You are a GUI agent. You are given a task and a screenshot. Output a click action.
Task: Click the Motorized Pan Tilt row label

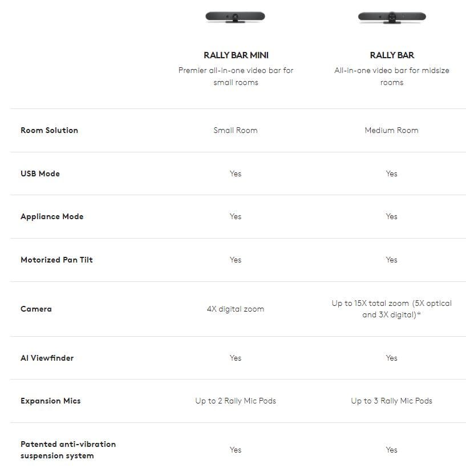pos(56,260)
